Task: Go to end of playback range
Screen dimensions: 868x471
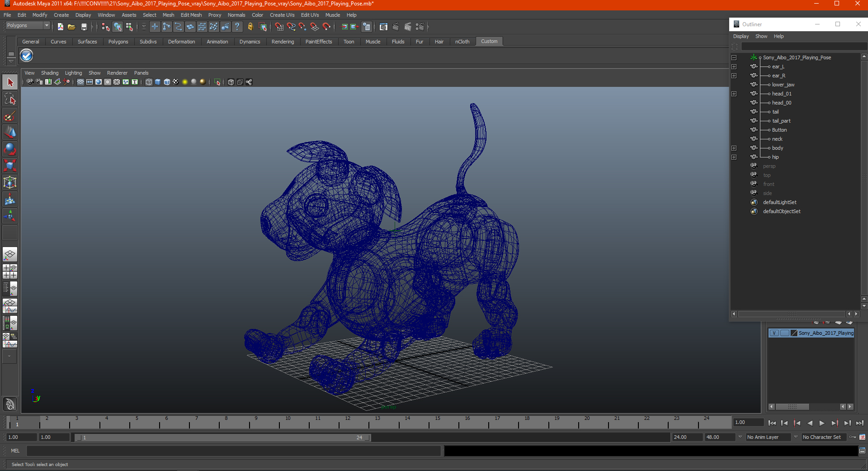Action: pyautogui.click(x=860, y=423)
